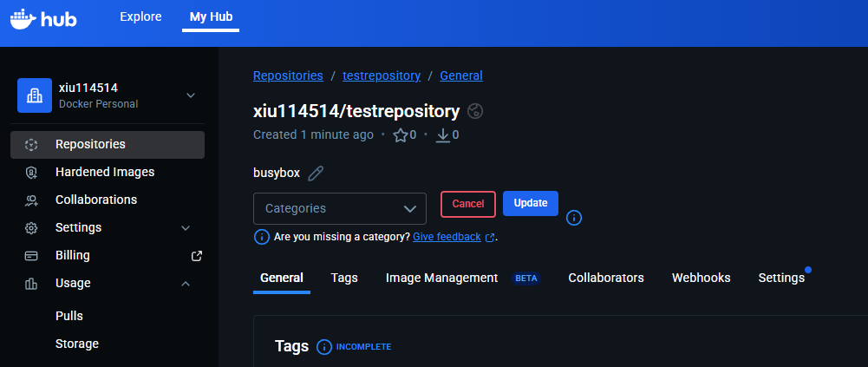Click the xiu114514 organization building icon
Viewport: 868px width, 367px height.
tap(35, 95)
